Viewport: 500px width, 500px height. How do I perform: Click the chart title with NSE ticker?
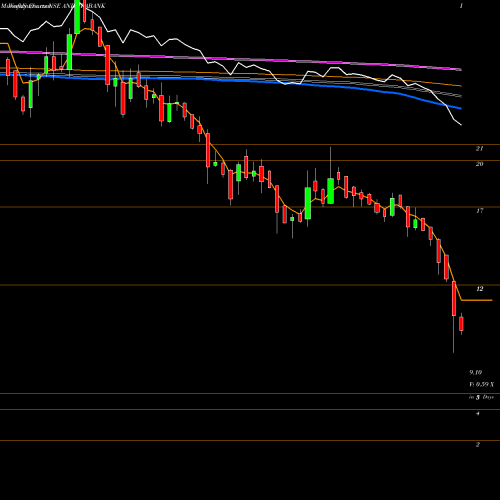pyautogui.click(x=53, y=6)
